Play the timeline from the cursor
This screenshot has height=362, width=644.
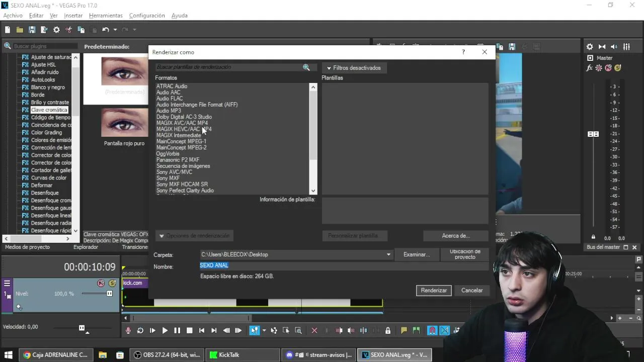(165, 330)
